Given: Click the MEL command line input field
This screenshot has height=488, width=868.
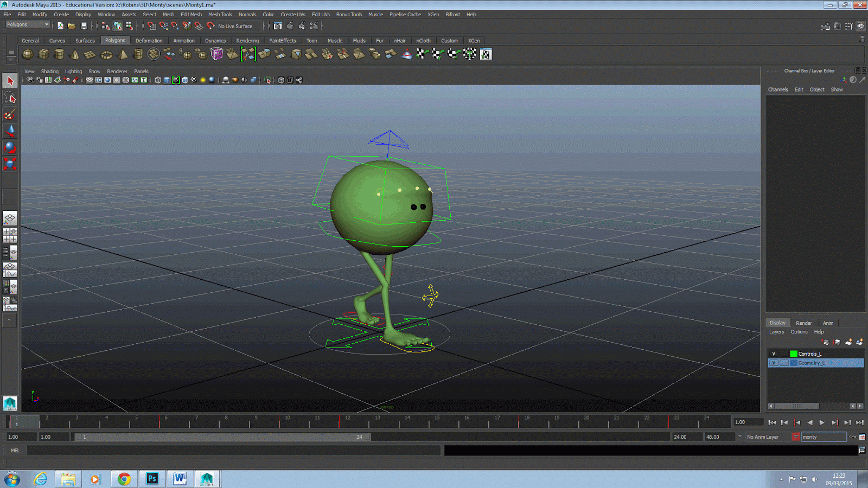Looking at the screenshot, I should pos(233,451).
